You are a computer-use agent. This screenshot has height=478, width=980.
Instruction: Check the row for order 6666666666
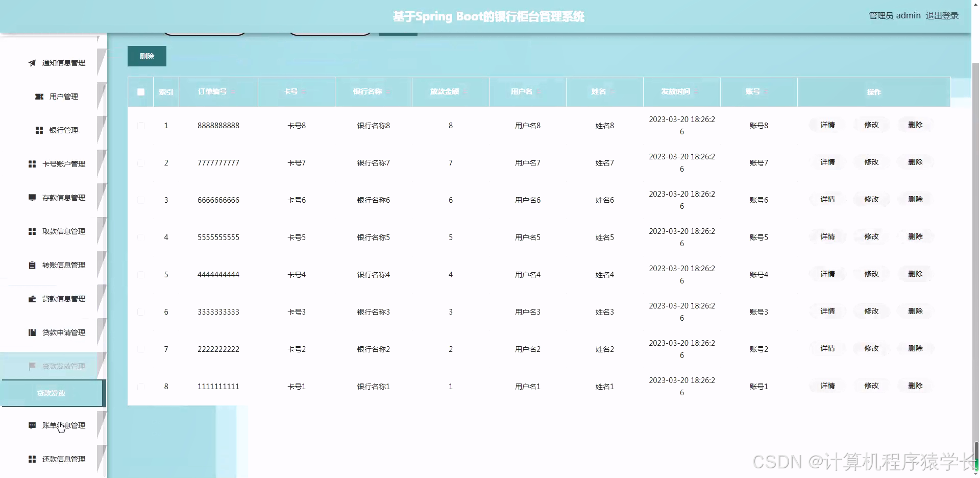point(141,200)
